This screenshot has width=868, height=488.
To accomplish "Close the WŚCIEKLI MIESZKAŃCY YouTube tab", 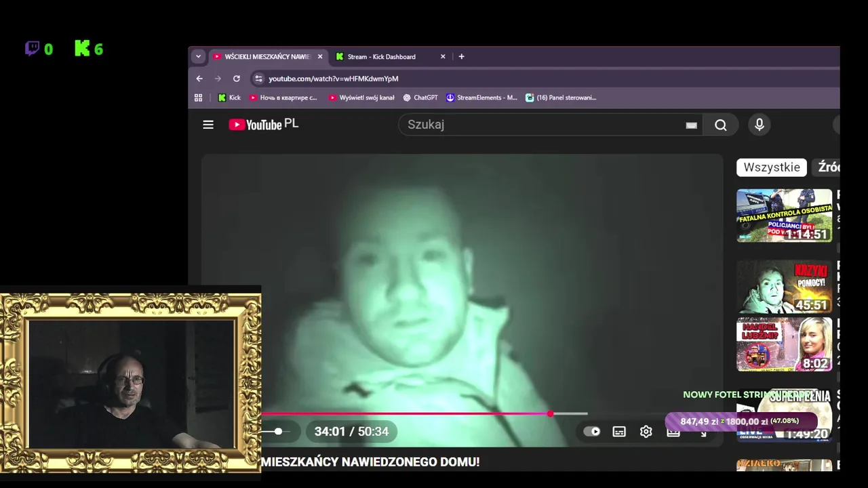I will click(x=320, y=57).
